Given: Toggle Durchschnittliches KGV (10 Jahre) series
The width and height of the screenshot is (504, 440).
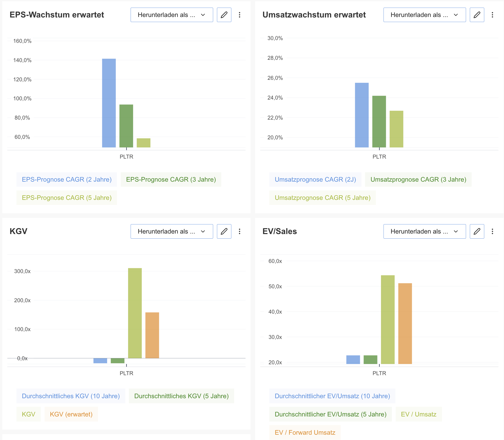Looking at the screenshot, I should coord(71,396).
